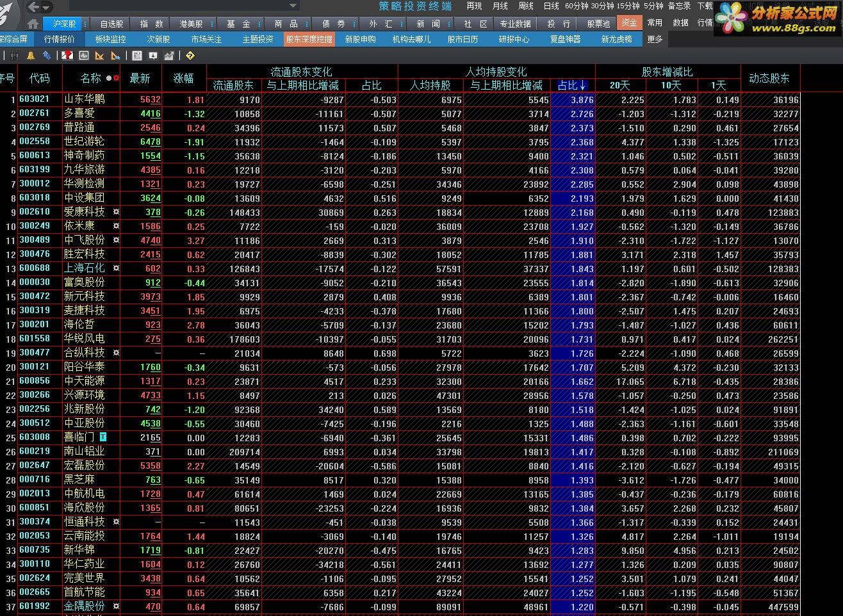Switch to 日线 period
843x616 pixels.
[551, 6]
